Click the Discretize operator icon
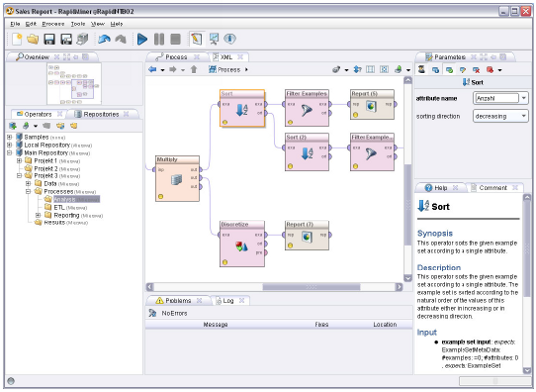 click(x=242, y=246)
